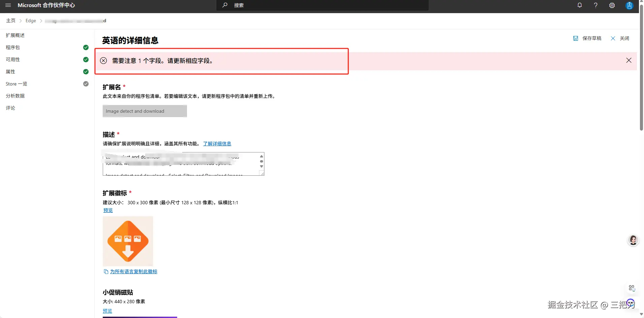Click the disabled extension name field

[145, 111]
